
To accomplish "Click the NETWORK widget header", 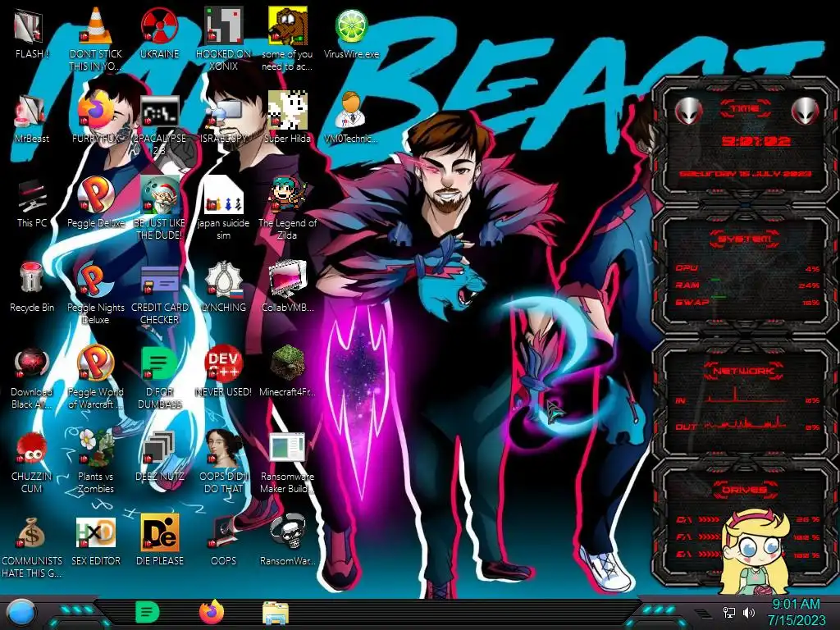I will tap(745, 371).
